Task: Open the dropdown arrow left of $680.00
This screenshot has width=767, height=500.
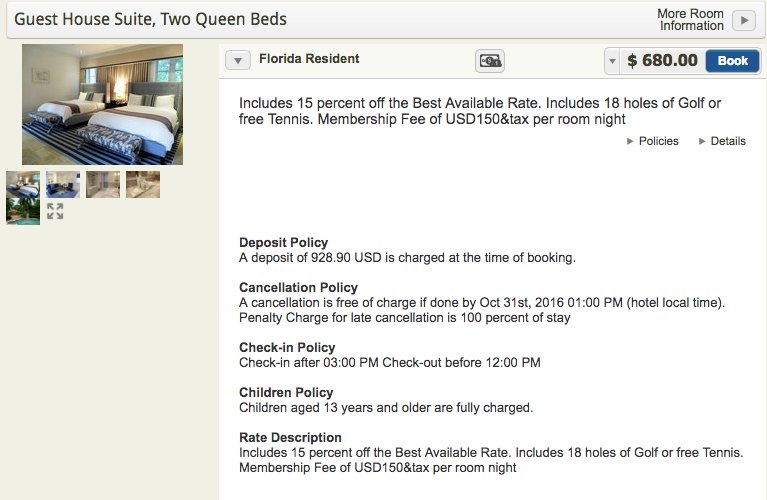Action: click(x=612, y=61)
